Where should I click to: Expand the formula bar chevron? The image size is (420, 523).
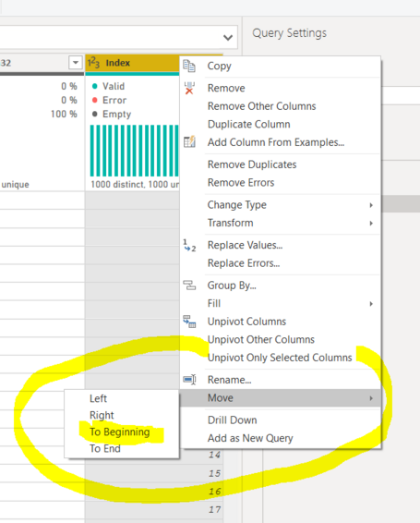click(x=228, y=37)
